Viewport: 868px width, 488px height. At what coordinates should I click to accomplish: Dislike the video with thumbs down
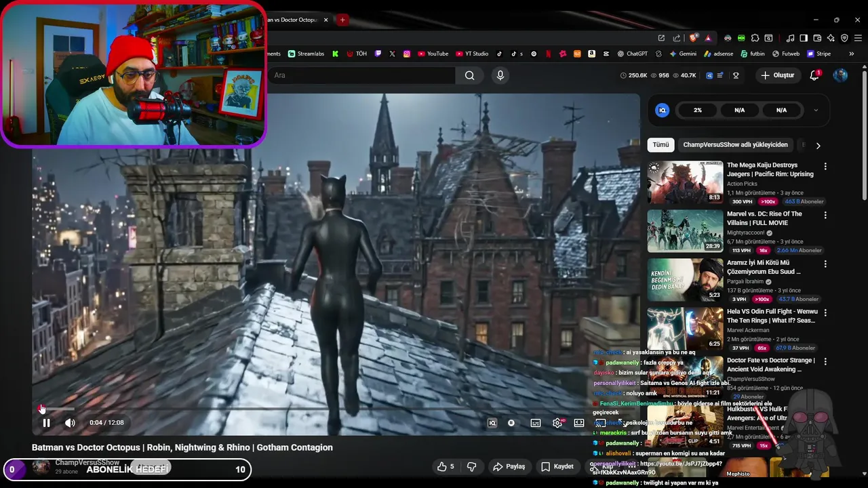point(472,466)
